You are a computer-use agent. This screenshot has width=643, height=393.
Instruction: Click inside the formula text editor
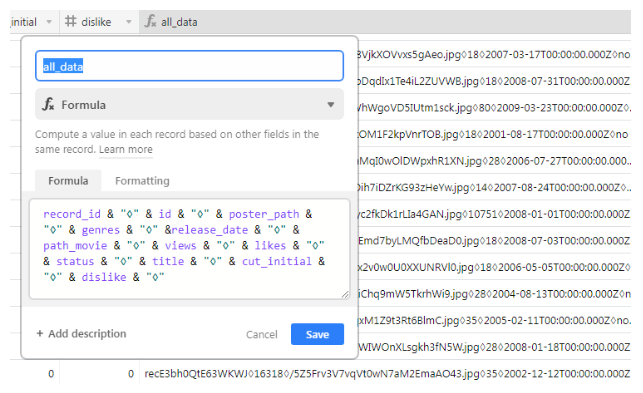click(189, 249)
